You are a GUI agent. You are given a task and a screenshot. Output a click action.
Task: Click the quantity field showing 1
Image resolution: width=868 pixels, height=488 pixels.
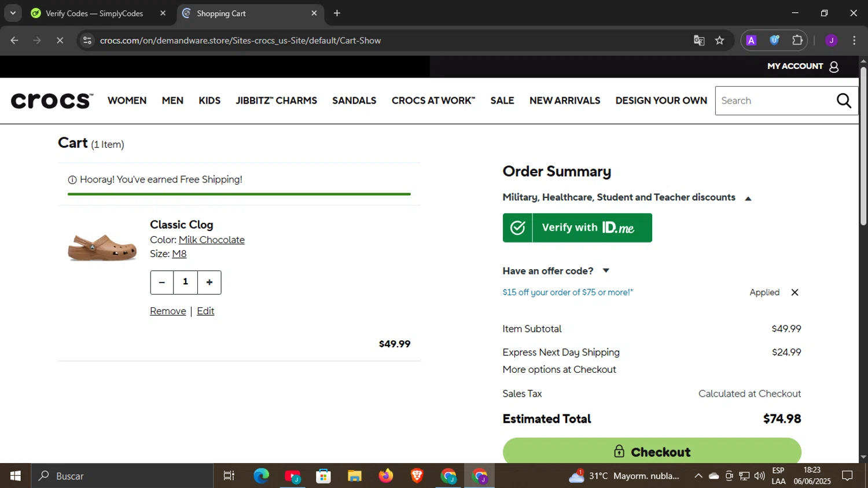tap(186, 282)
